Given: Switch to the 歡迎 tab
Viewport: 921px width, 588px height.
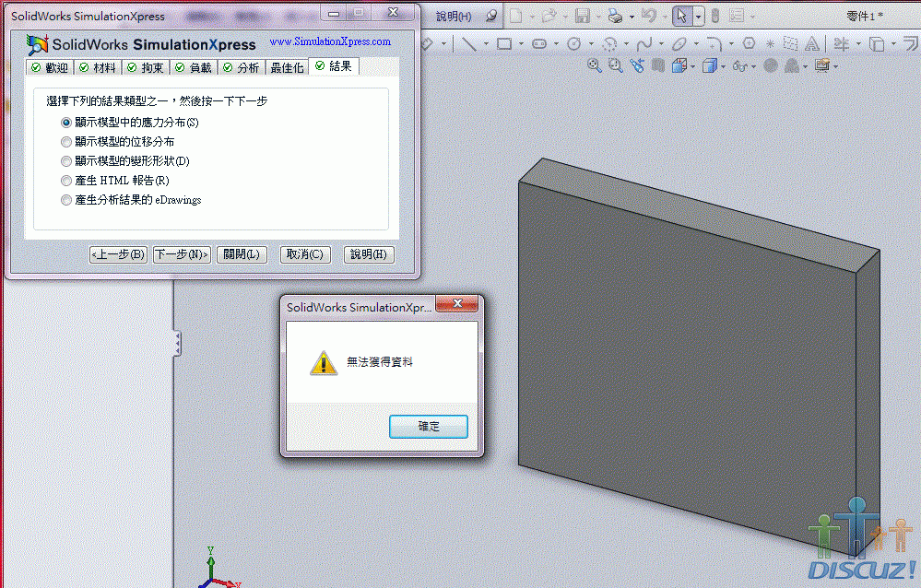Looking at the screenshot, I should (50, 68).
